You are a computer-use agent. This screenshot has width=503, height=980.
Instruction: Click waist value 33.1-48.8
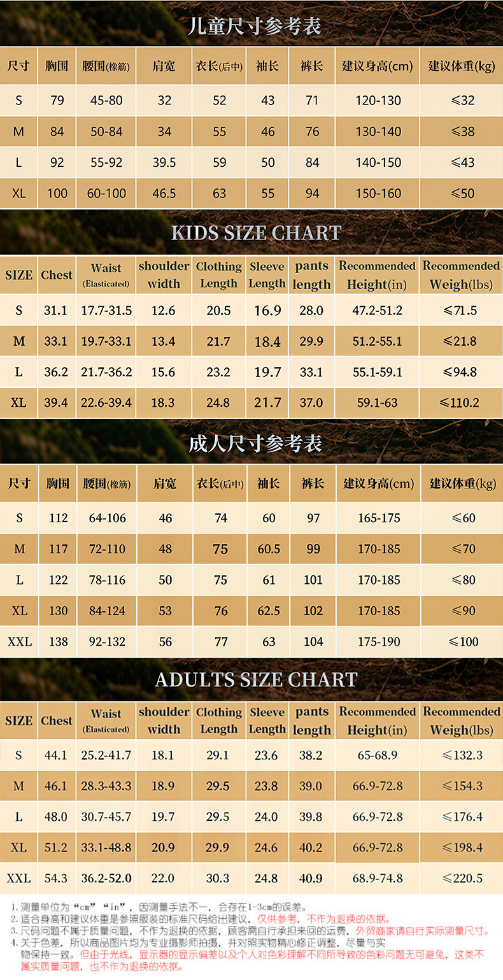point(106,848)
